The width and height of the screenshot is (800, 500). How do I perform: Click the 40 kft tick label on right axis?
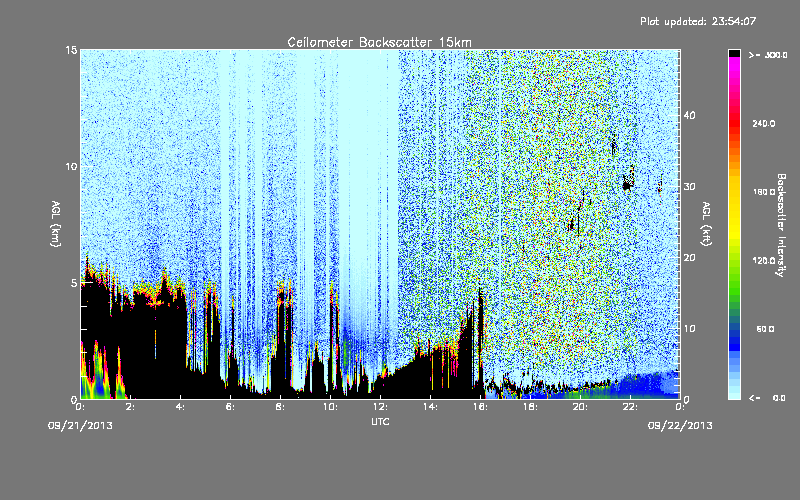pyautogui.click(x=689, y=115)
